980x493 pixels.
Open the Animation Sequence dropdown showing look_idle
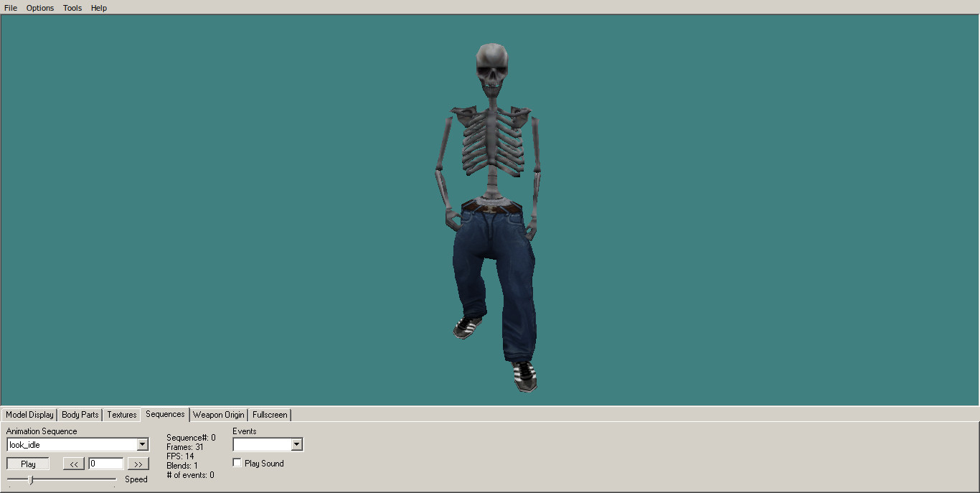[x=142, y=444]
